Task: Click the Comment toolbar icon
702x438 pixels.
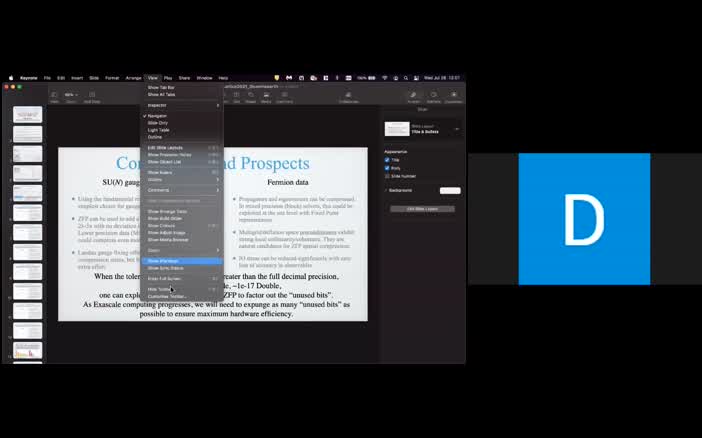Action: coord(284,95)
